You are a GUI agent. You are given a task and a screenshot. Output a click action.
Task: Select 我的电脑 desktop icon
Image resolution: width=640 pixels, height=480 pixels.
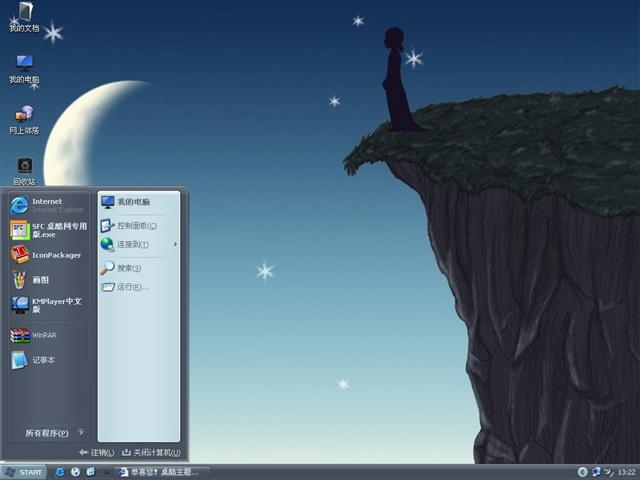click(x=24, y=67)
